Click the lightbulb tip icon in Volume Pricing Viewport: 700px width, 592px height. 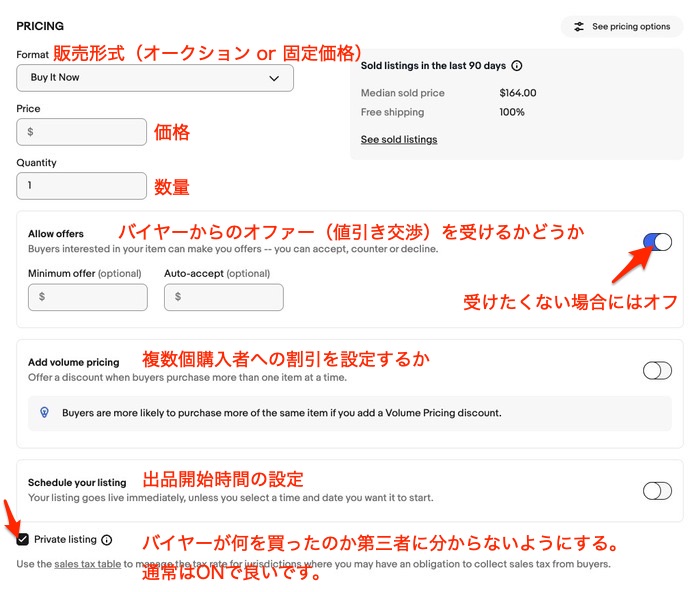click(x=44, y=412)
